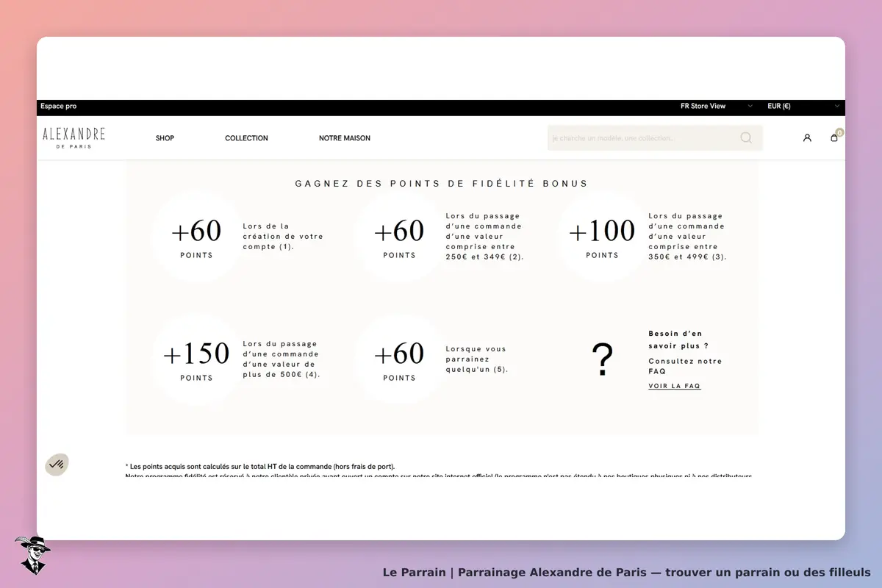Click the Alexandre de Paris logo

click(73, 137)
